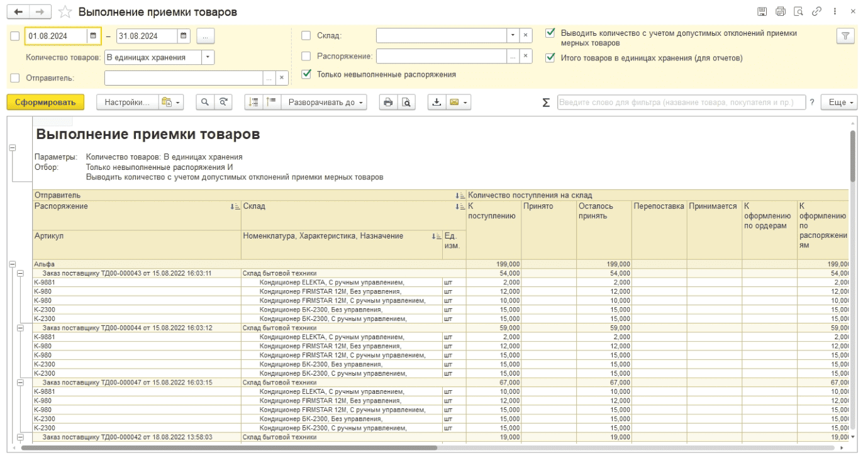Click the Сформировать button

click(x=45, y=103)
